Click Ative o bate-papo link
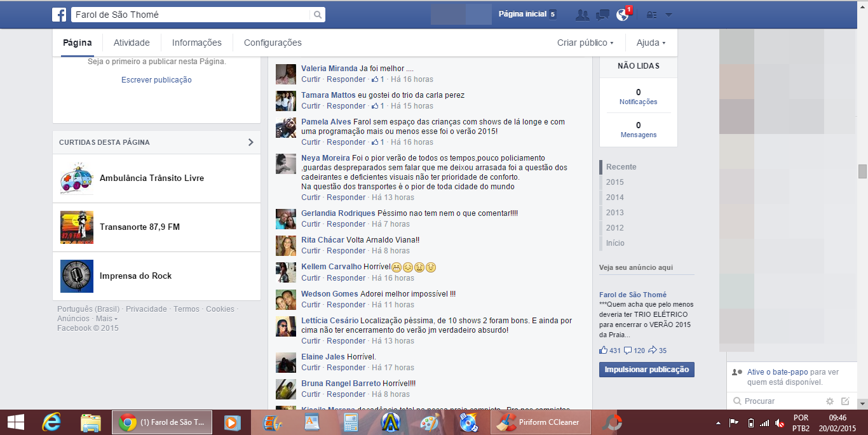The image size is (868, 435). [777, 372]
